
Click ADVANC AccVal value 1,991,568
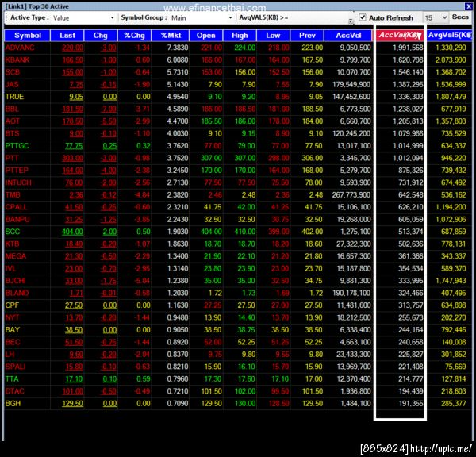(x=408, y=48)
